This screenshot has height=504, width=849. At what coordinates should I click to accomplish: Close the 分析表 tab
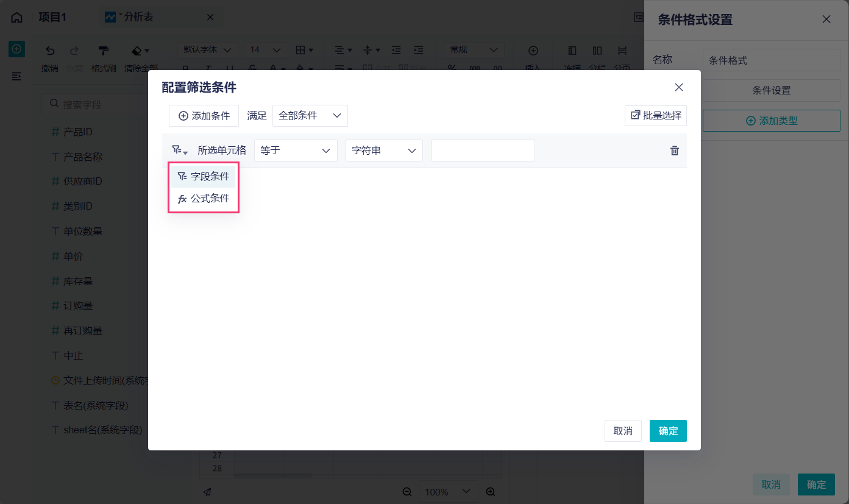[210, 18]
